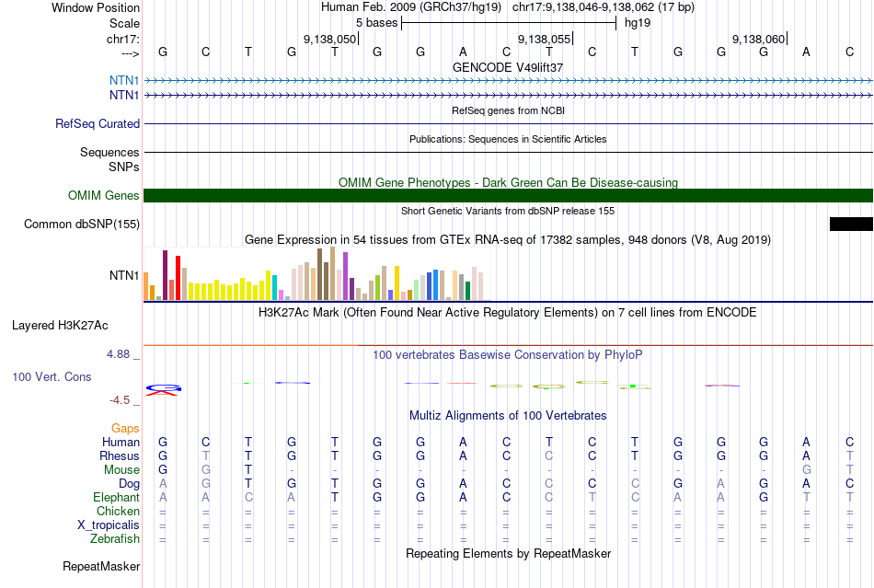
Task: Open Multiz Alignments of 100 Vertebrates title
Action: tap(508, 416)
